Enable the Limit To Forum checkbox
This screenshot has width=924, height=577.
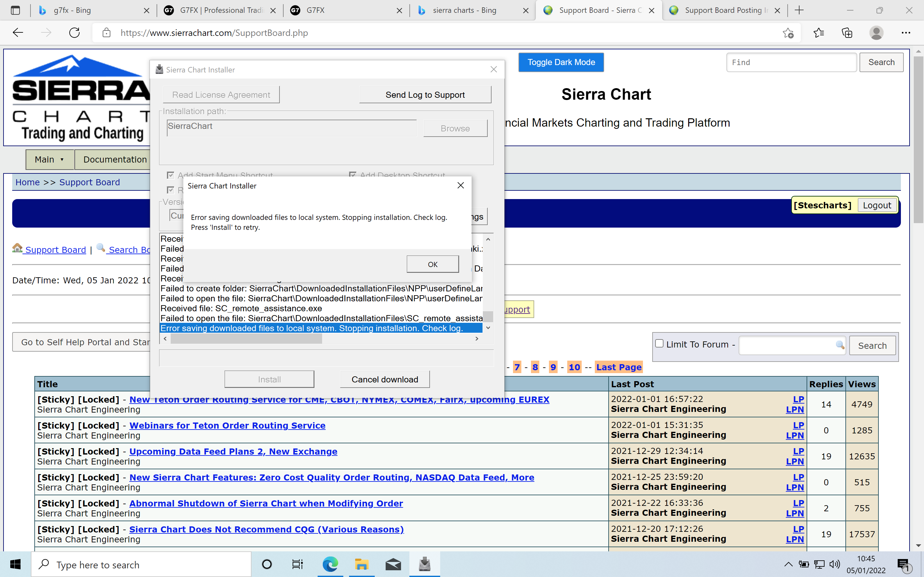tap(659, 343)
